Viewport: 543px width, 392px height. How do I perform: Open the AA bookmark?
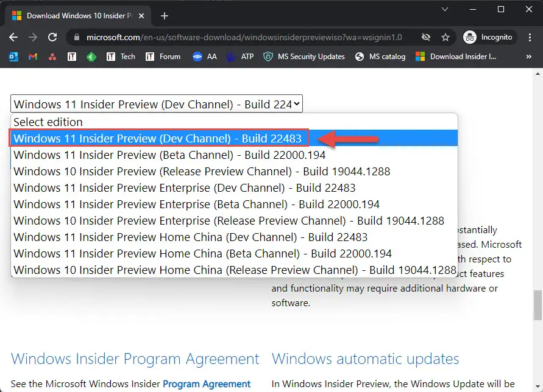[205, 57]
